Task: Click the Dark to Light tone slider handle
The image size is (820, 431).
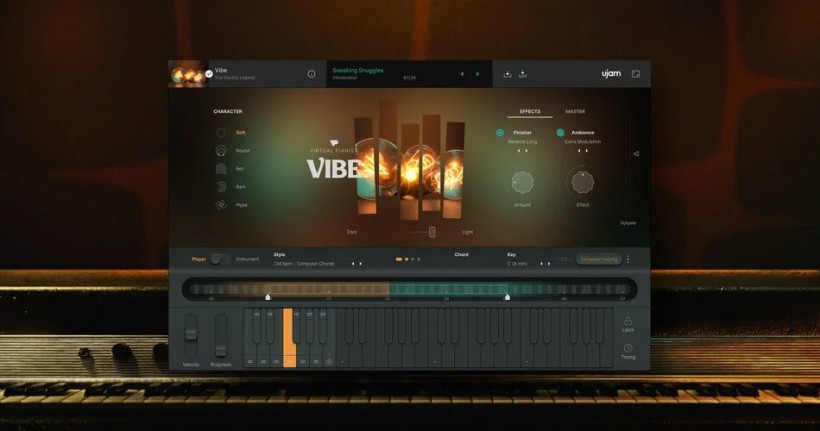Action: pos(432,232)
